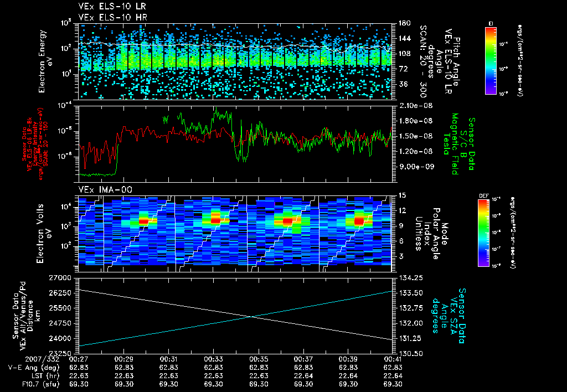Image resolution: width=567 pixels, height=392 pixels.
Task: Click the 'VEx IMA-00' panel title
Action: point(105,189)
